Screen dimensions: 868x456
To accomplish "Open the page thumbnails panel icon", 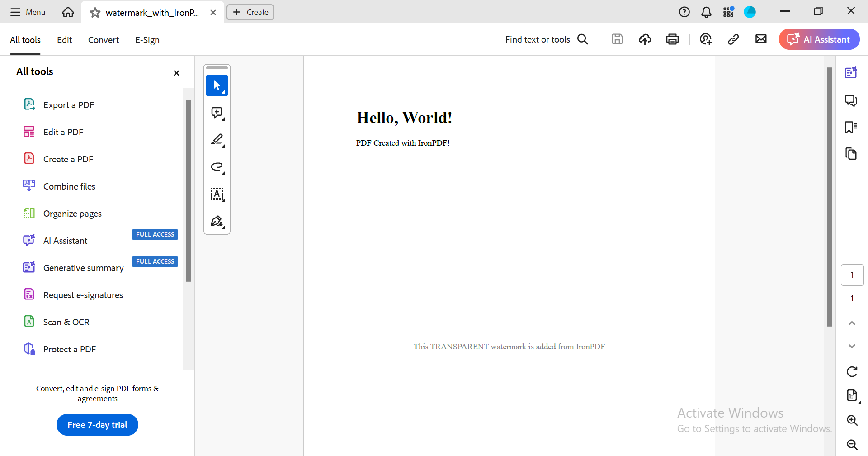I will coord(851,154).
